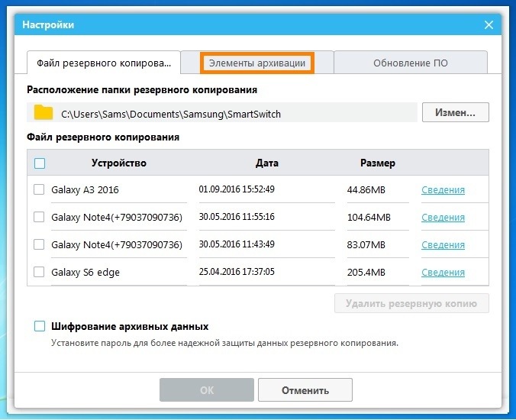Screen dimensions: 516x420
Task: Click the yellow backup folder icon
Action: click(x=44, y=112)
